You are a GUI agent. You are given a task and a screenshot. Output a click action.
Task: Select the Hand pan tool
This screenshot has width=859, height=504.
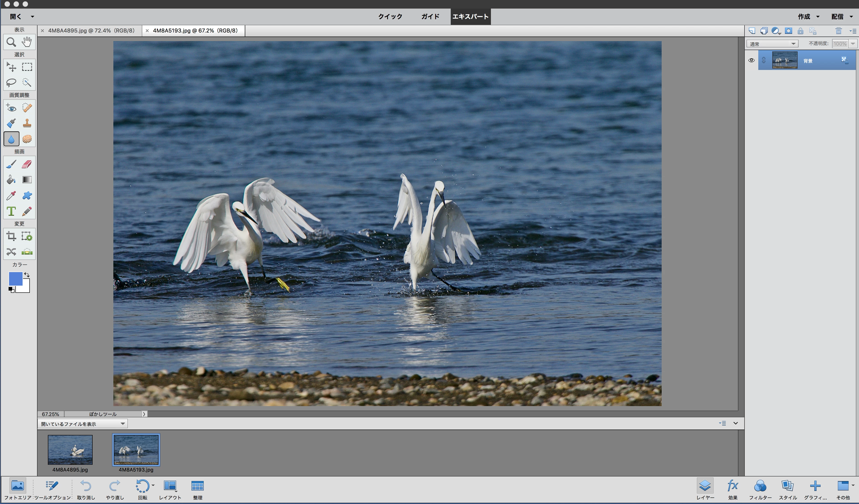pos(27,42)
